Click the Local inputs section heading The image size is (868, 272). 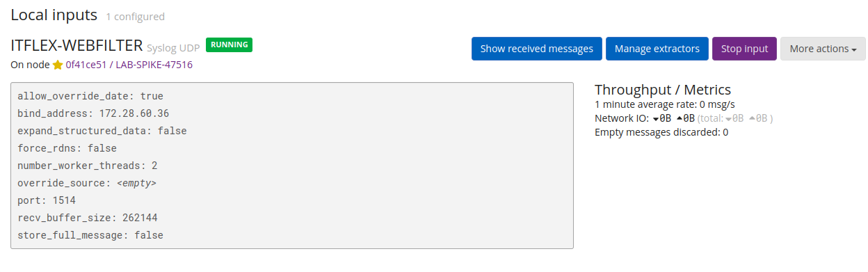54,15
